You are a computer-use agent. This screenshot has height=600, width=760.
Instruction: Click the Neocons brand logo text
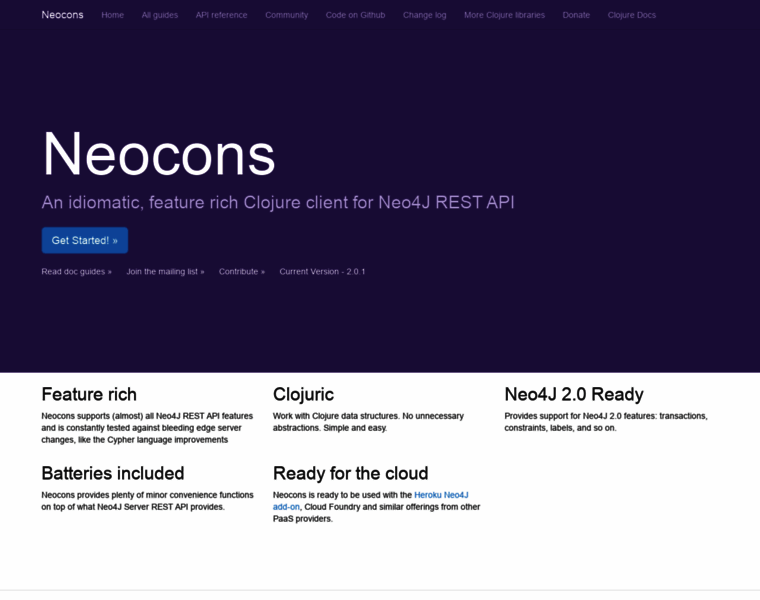[x=62, y=15]
